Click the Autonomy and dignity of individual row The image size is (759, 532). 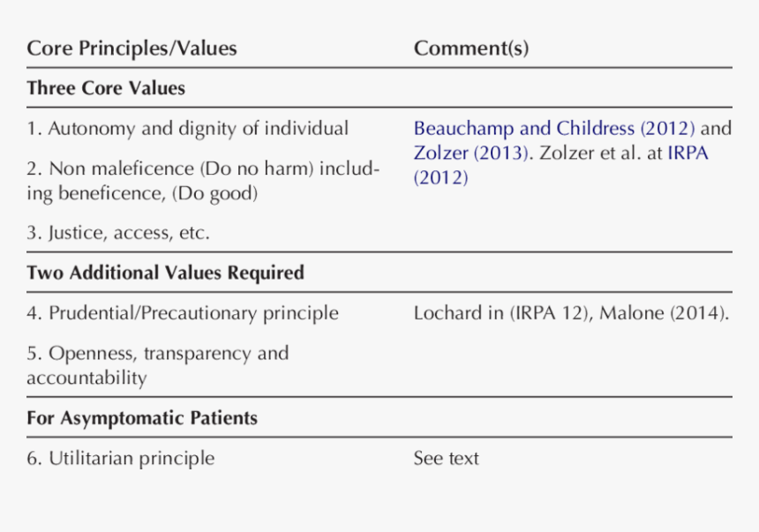coord(187,129)
